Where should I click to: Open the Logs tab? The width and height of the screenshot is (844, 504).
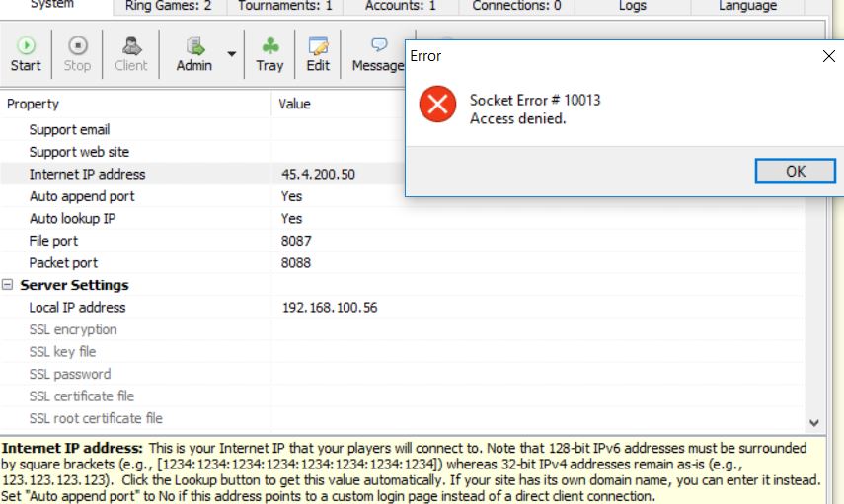(x=633, y=6)
